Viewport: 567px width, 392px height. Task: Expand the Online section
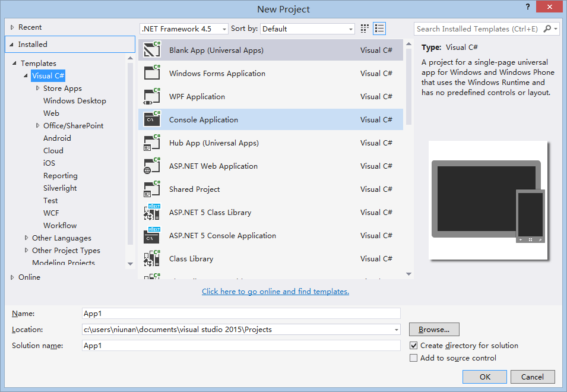click(x=12, y=277)
